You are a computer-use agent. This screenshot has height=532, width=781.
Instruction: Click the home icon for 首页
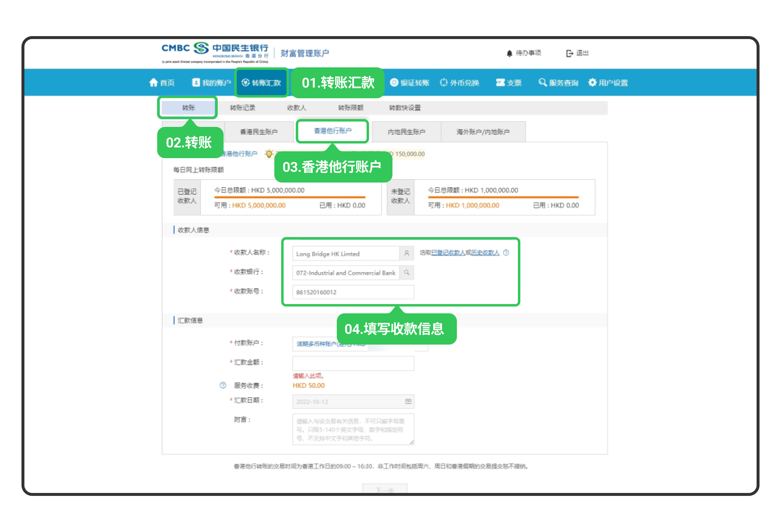point(153,82)
